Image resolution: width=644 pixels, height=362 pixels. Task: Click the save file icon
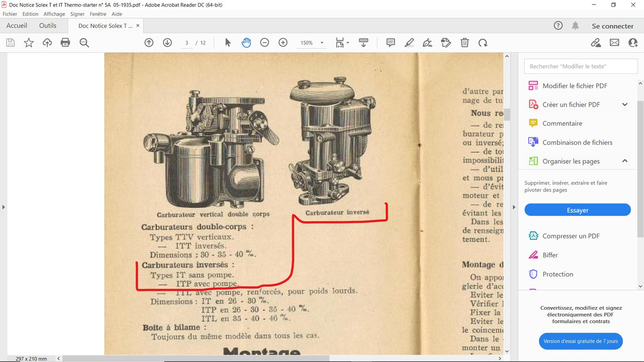[x=10, y=43]
